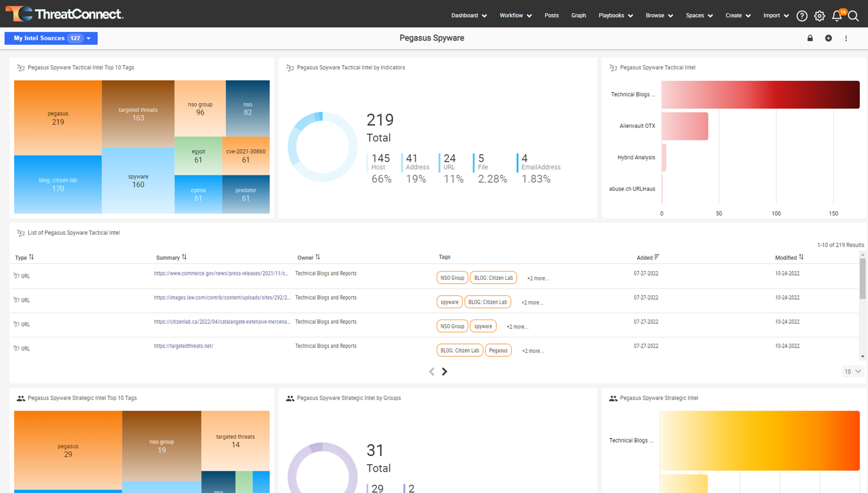Image resolution: width=868 pixels, height=493 pixels.
Task: Open the notifications bell icon
Action: 837,16
